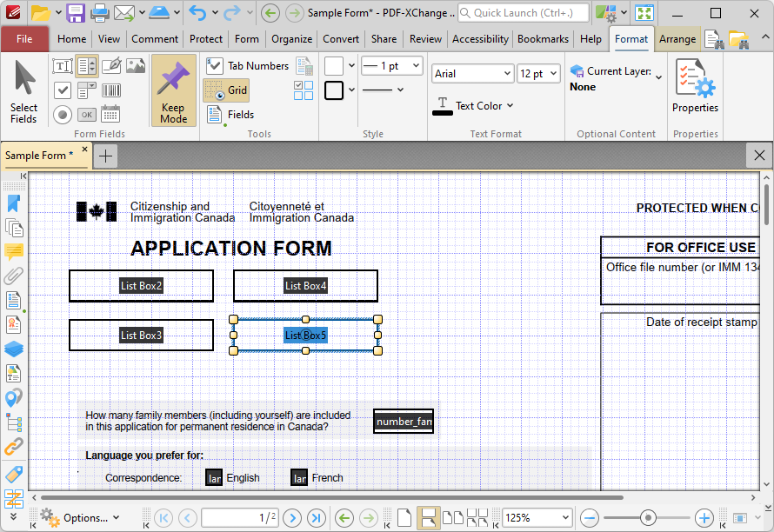Screen dimensions: 774x532
Task: Switch to the Comment ribbon tab
Action: 155,39
